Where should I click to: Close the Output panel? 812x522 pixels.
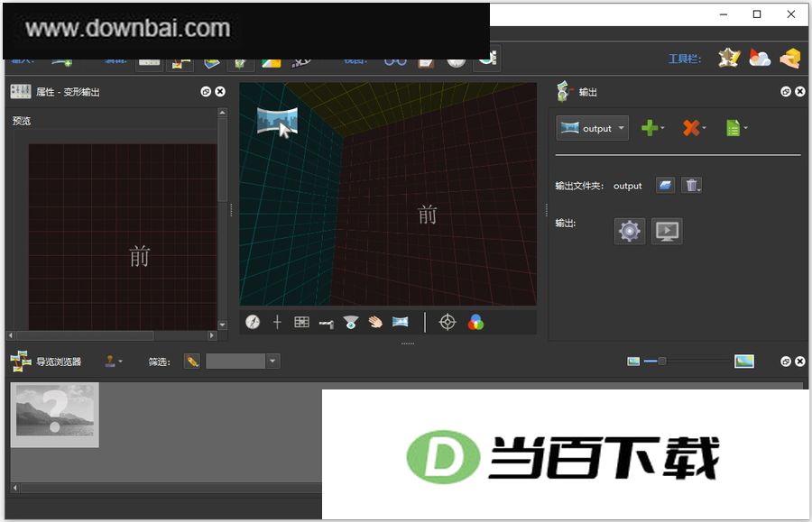[x=800, y=92]
